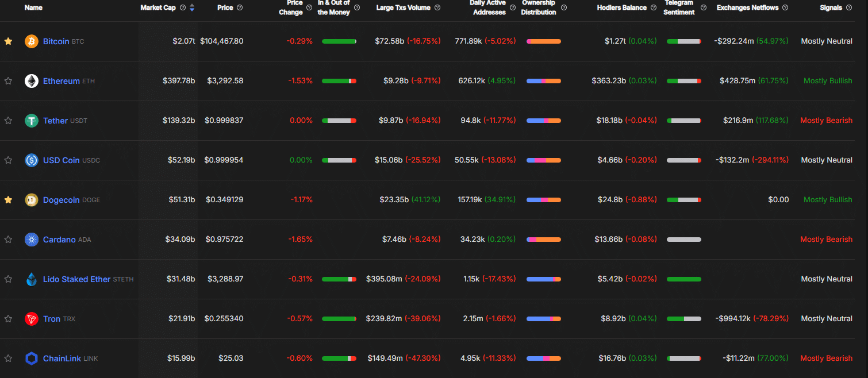
Task: Click the Tether green coin icon
Action: [32, 121]
